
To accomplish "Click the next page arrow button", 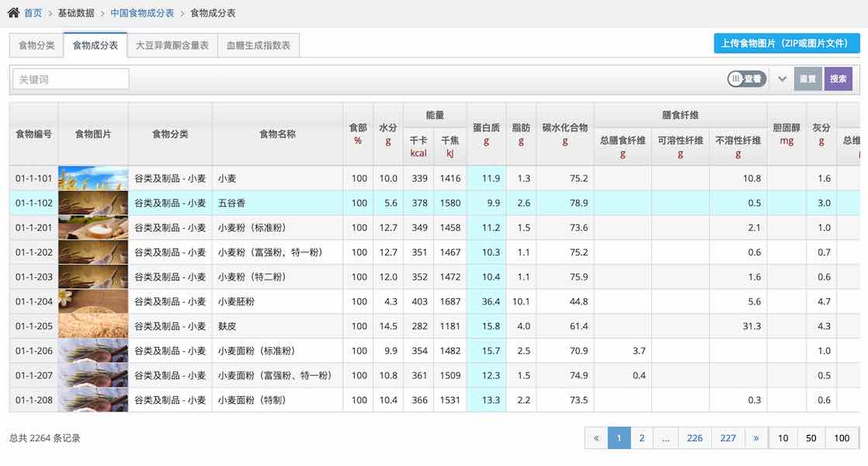I will [756, 438].
